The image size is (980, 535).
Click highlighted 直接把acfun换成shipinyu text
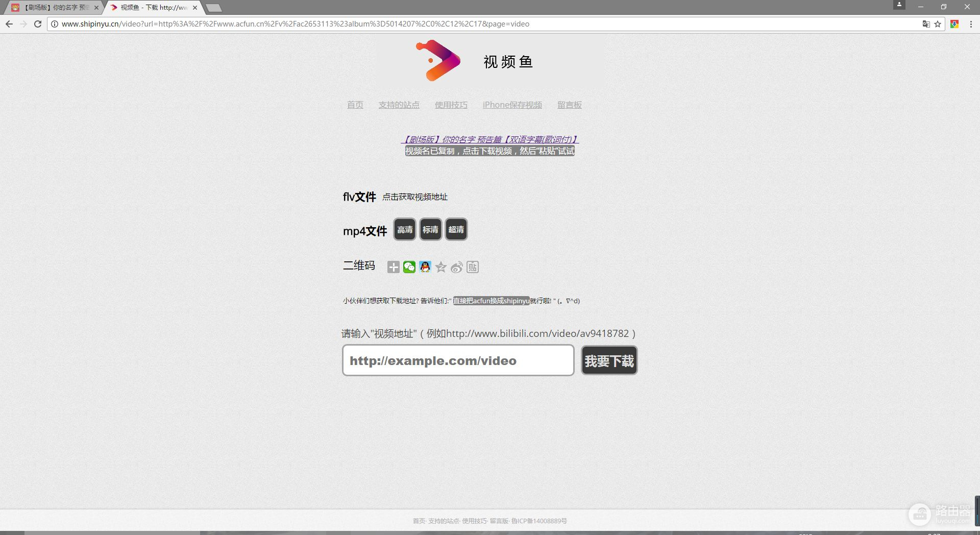491,301
